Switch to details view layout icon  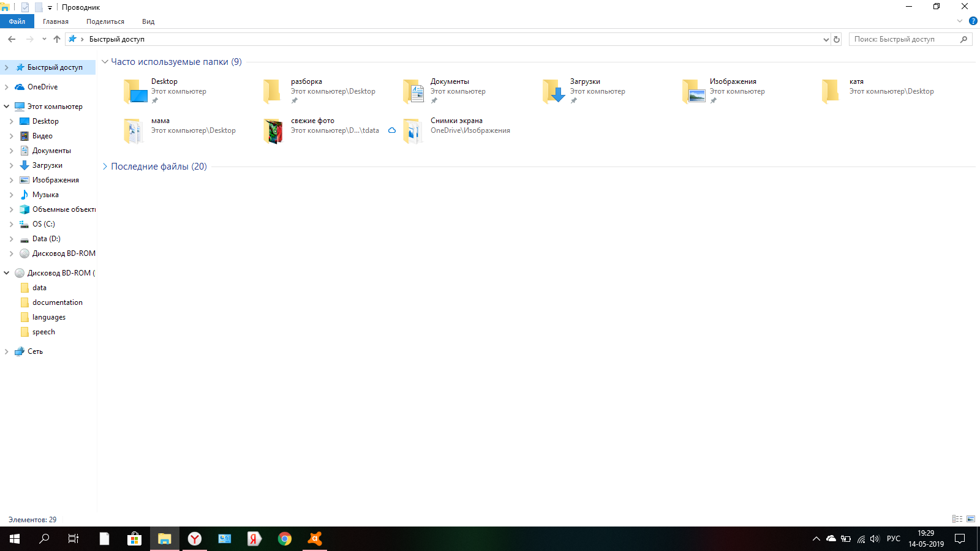click(x=957, y=519)
